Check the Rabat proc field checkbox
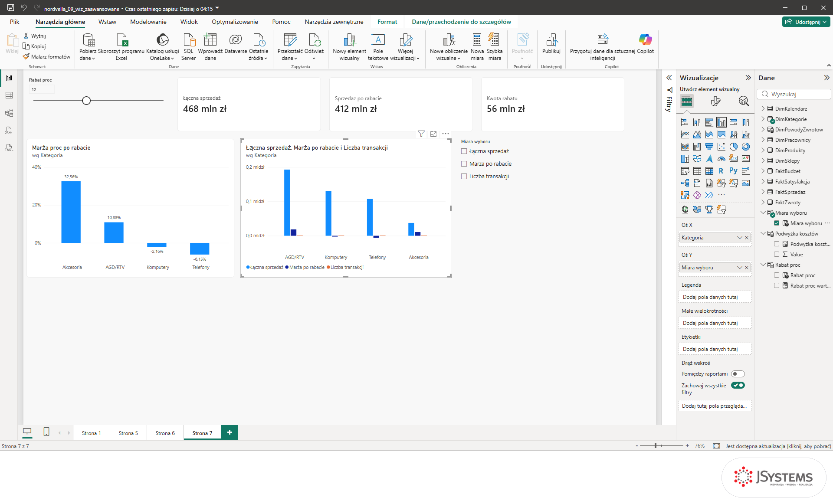This screenshot has width=833, height=504. pyautogui.click(x=777, y=275)
